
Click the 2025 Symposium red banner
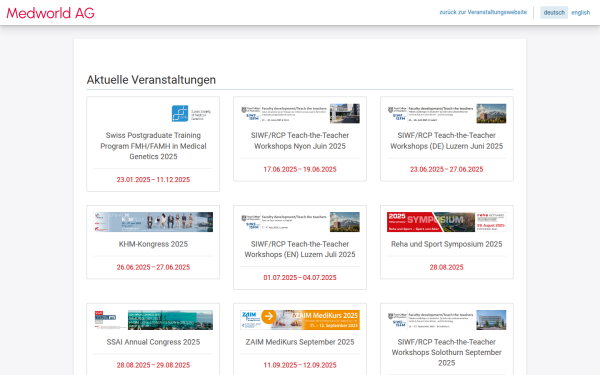pos(447,222)
